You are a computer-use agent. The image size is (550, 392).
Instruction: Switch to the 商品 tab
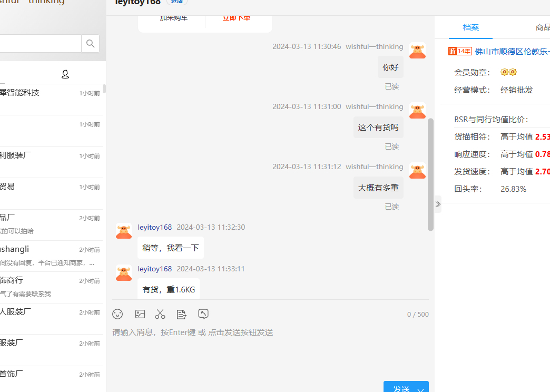click(542, 27)
